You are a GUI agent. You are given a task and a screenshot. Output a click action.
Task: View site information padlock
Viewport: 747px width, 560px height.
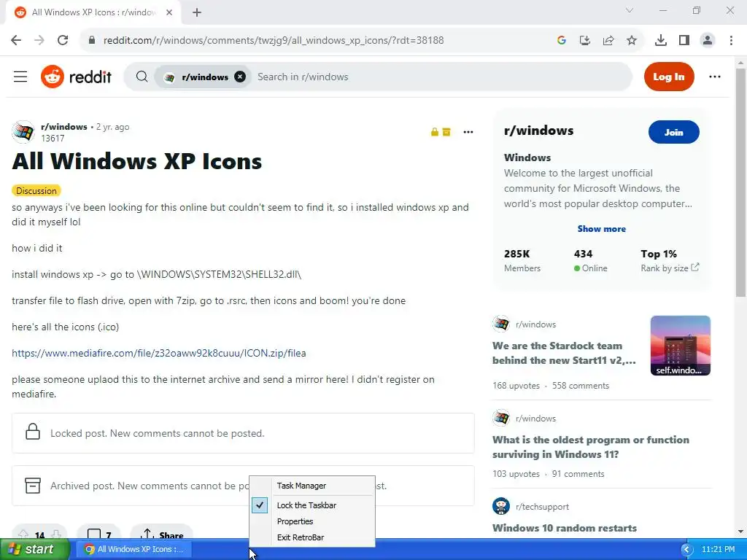point(92,41)
